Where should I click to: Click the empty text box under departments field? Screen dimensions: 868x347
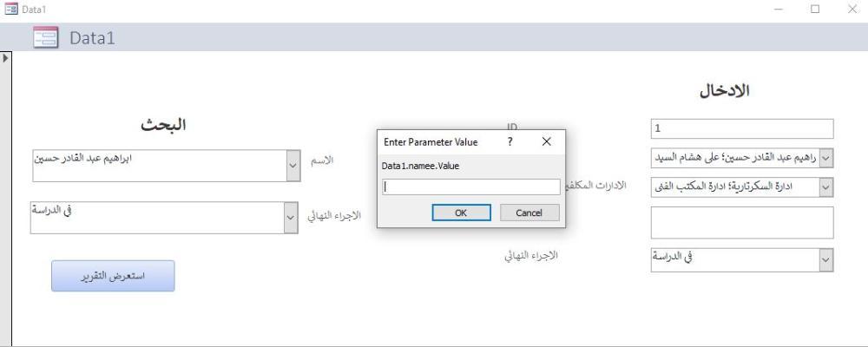tap(742, 223)
